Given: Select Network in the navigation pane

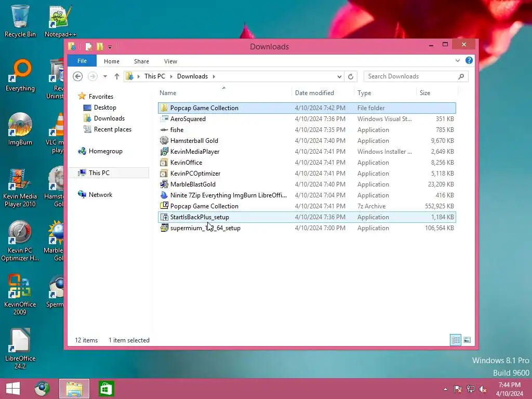Looking at the screenshot, I should (100, 195).
